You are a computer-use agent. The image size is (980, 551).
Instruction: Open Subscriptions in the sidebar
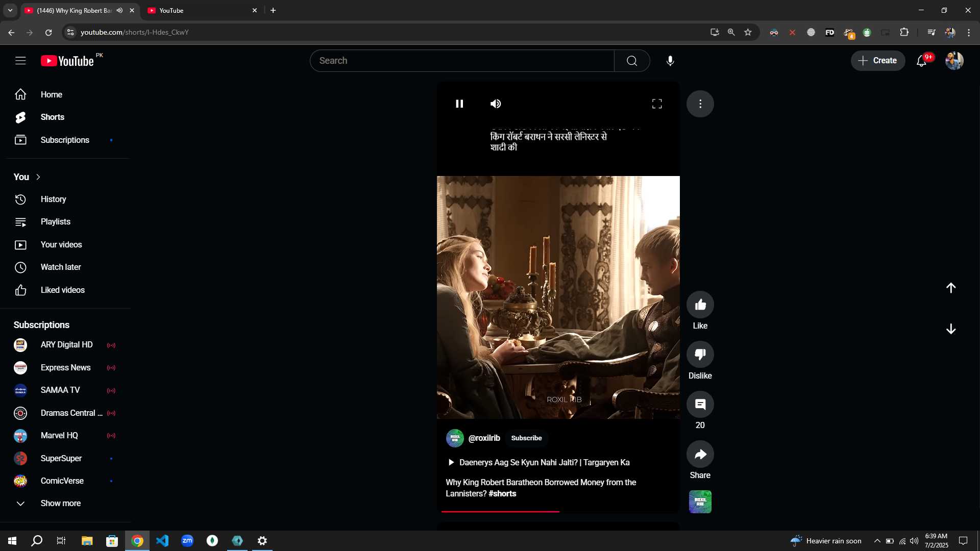pos(65,140)
